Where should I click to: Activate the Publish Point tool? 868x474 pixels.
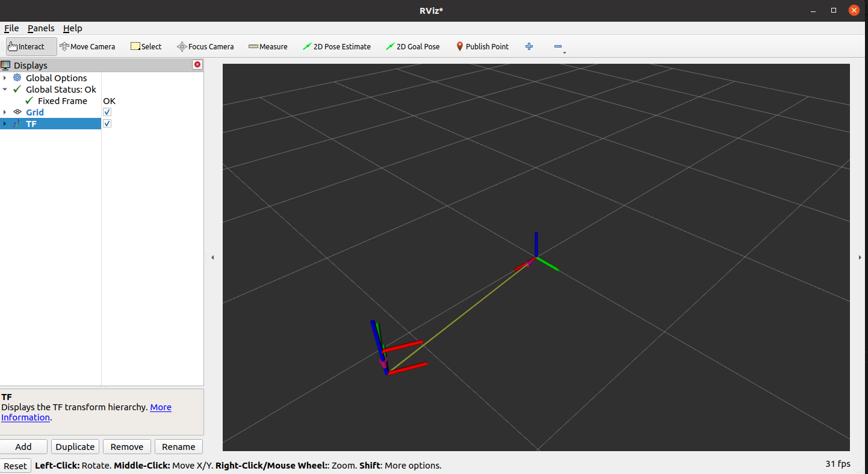click(482, 46)
